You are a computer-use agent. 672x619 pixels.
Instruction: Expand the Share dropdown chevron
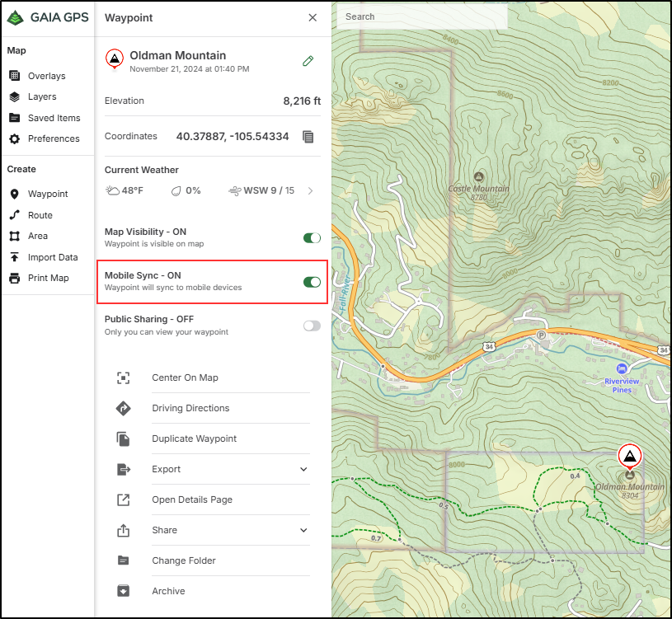point(303,531)
